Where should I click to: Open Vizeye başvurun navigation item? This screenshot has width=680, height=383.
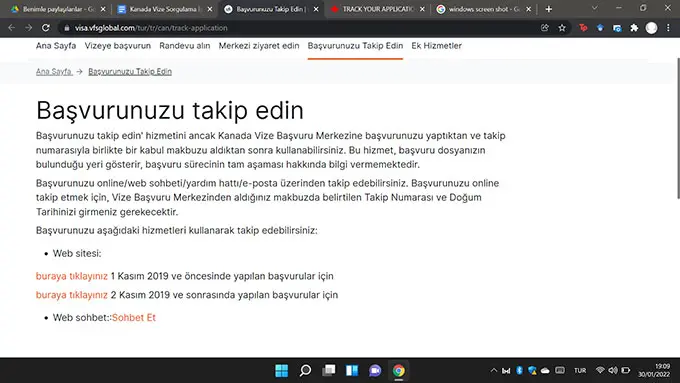pyautogui.click(x=118, y=46)
